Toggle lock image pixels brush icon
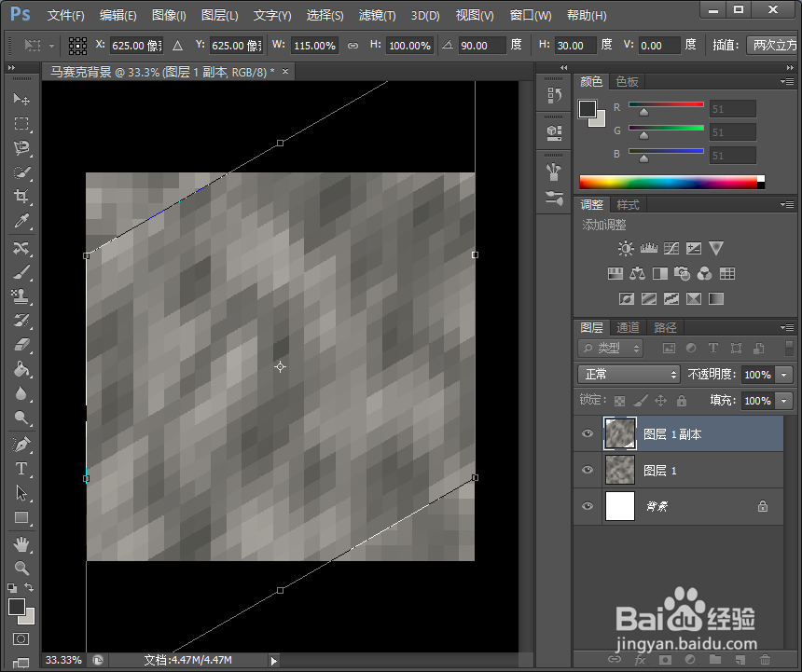802x672 pixels. (641, 401)
